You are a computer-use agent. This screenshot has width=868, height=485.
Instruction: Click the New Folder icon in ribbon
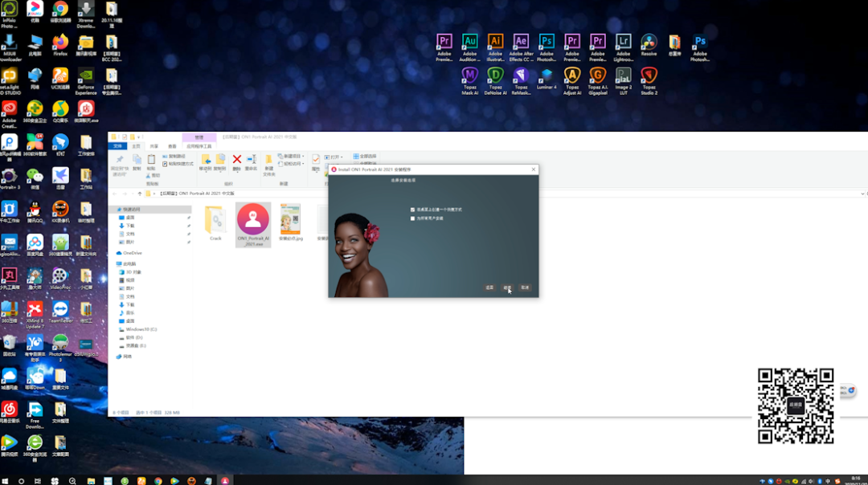269,165
